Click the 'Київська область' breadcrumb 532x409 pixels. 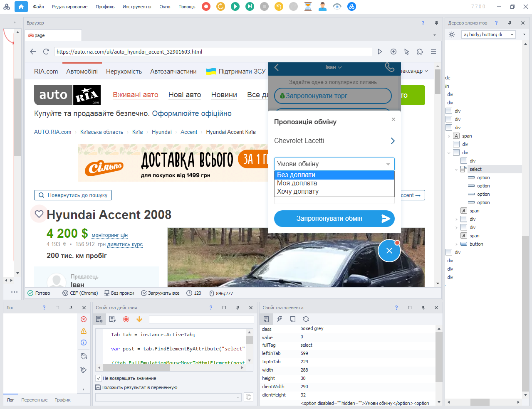[x=101, y=132]
